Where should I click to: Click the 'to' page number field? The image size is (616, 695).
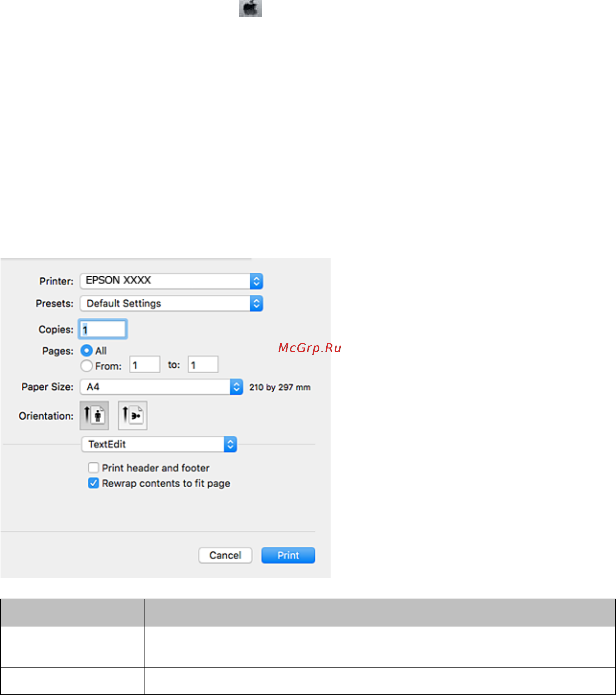[203, 364]
